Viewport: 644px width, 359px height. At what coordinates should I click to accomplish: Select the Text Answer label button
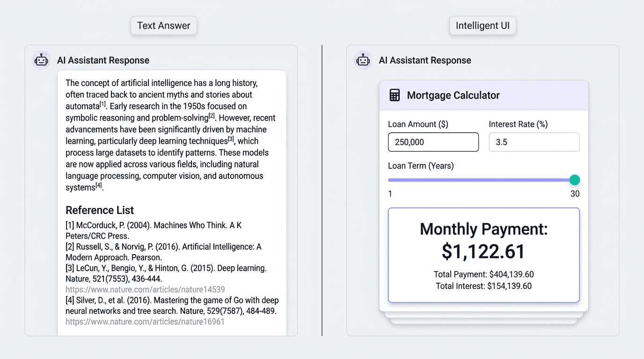164,26
